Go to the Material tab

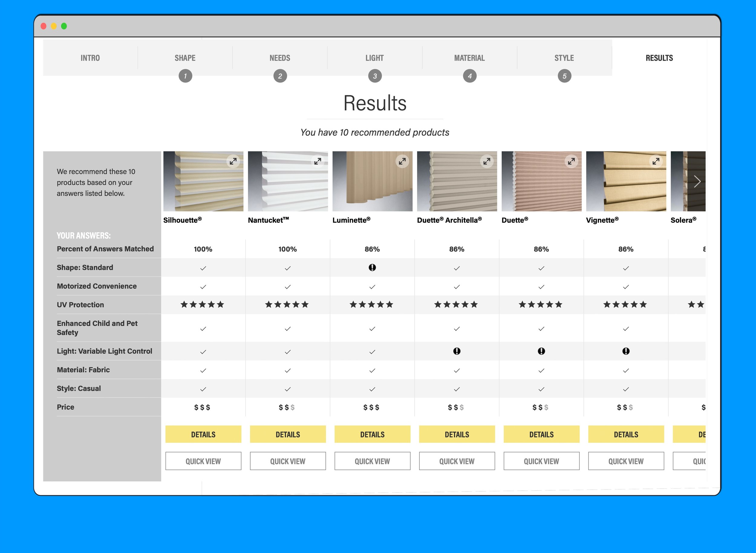[470, 58]
